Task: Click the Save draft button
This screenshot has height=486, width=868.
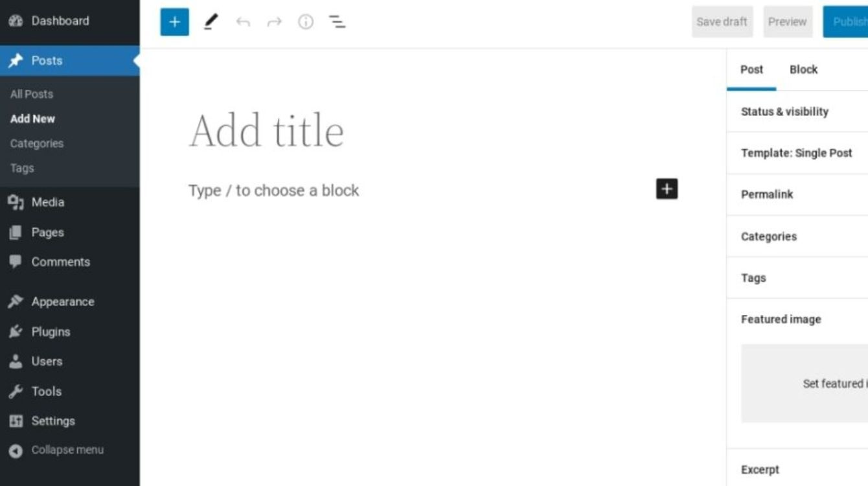Action: click(722, 22)
